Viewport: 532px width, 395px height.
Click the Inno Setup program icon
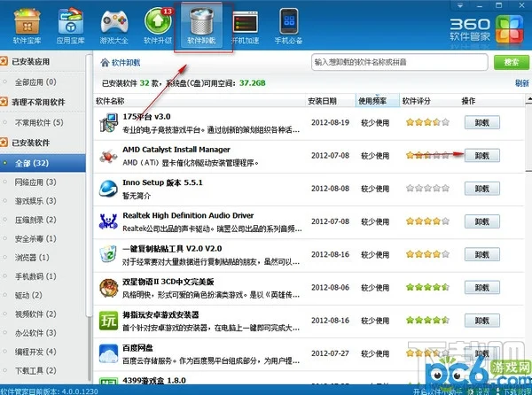[x=108, y=189]
